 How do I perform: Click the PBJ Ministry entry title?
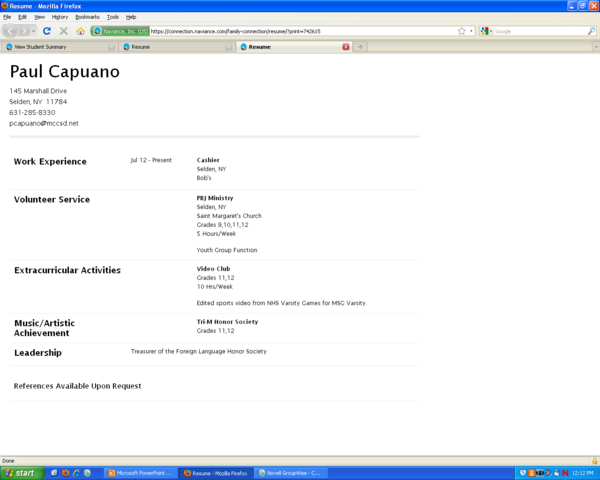click(x=215, y=198)
